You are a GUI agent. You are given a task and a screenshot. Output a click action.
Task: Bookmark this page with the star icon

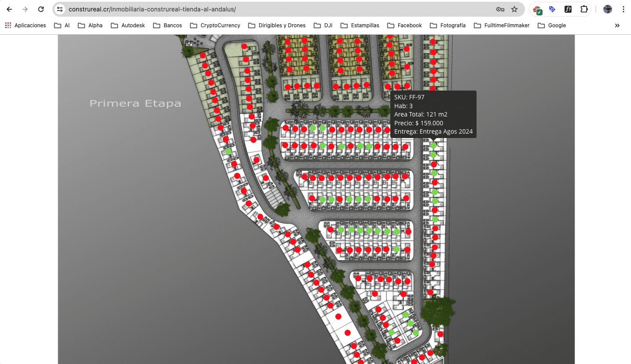pos(514,9)
